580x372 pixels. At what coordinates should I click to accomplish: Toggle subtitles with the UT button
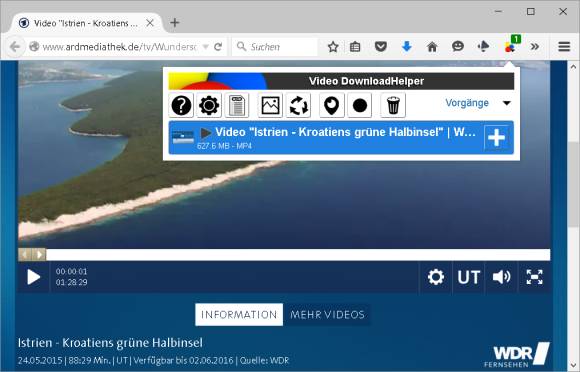click(468, 277)
